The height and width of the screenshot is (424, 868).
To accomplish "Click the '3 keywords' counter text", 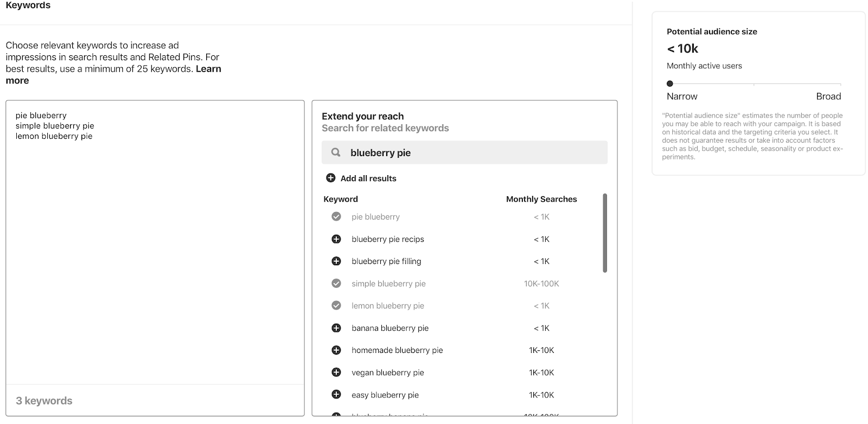I will (x=44, y=401).
